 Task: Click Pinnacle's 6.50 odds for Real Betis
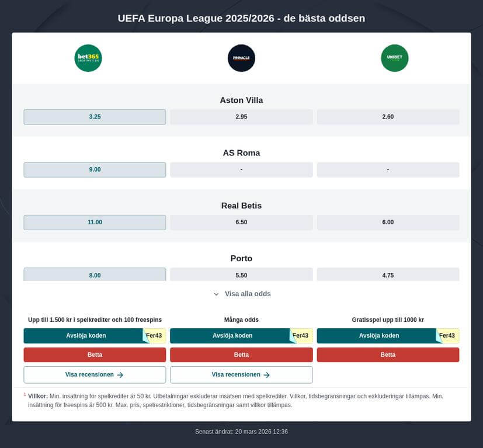(241, 222)
